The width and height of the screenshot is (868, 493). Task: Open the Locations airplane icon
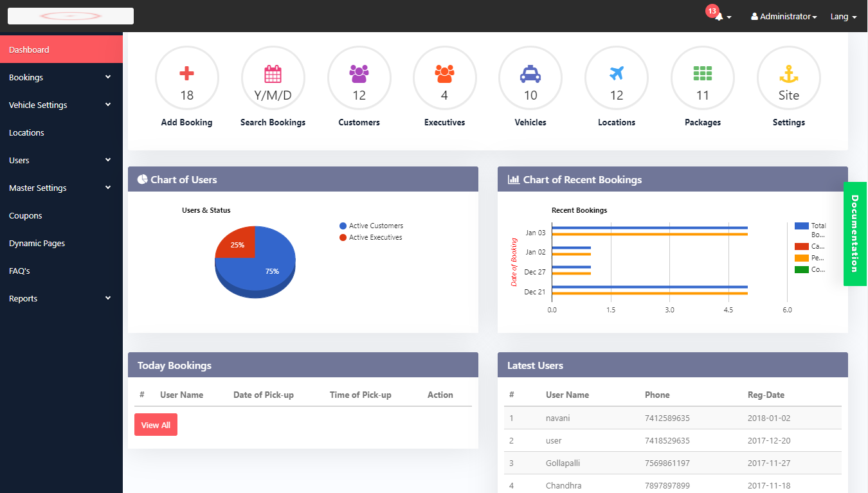click(617, 74)
